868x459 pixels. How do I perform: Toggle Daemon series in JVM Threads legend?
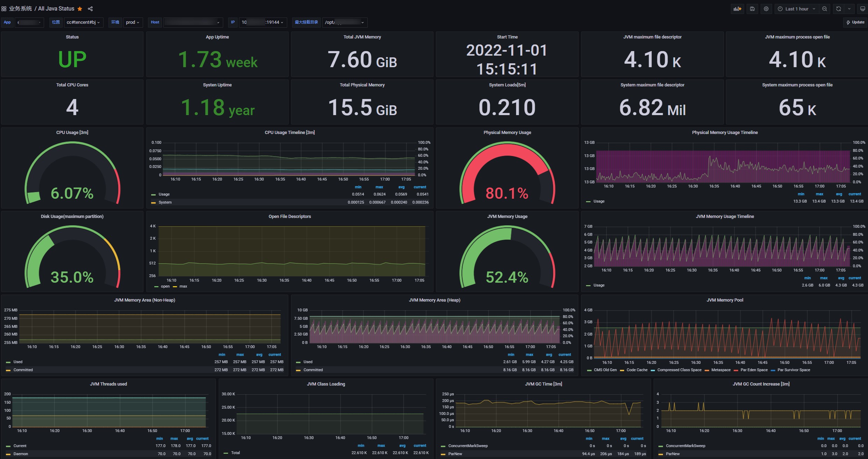pyautogui.click(x=21, y=454)
